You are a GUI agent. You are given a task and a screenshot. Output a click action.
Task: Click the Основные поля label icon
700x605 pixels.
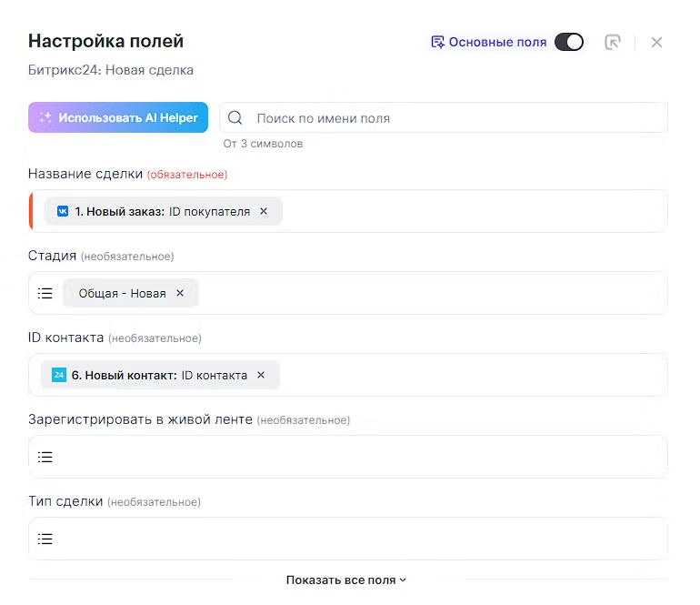click(437, 42)
